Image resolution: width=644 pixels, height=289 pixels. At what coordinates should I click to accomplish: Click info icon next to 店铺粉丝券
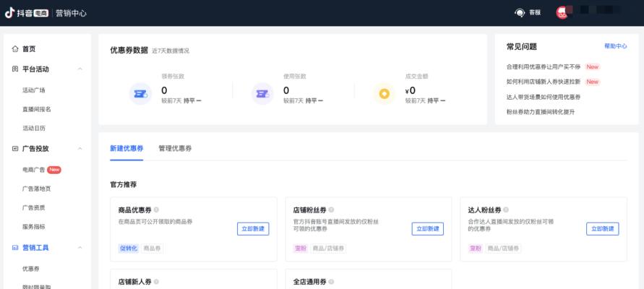(x=331, y=210)
